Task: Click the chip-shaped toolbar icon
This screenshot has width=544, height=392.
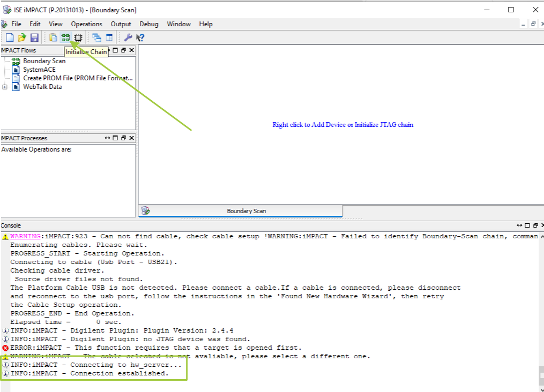Action: click(78, 37)
